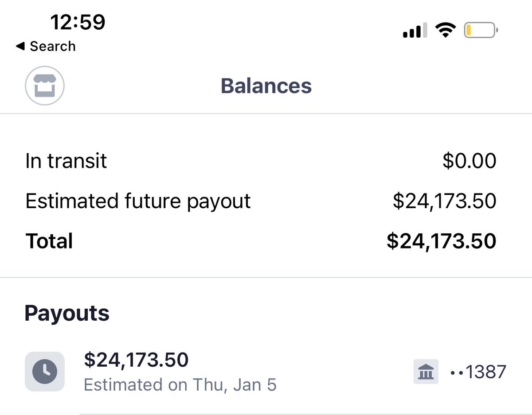Tap the 12:59 clock in status bar

click(x=78, y=22)
